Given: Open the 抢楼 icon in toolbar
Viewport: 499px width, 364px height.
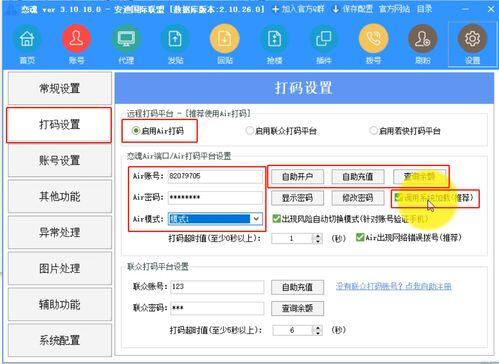Looking at the screenshot, I should tap(274, 44).
